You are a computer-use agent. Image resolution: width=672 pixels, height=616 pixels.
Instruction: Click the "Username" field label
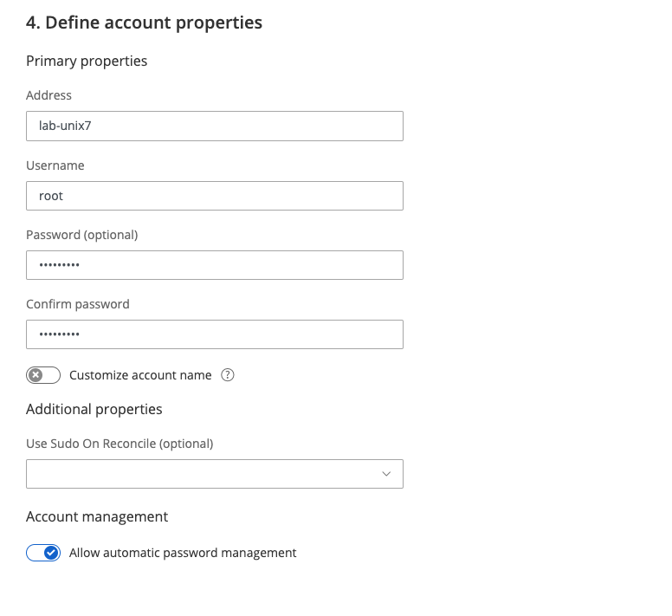55,165
